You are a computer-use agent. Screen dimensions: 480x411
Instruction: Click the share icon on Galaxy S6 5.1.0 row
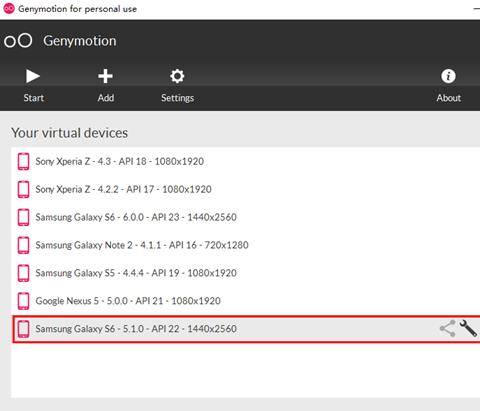447,329
